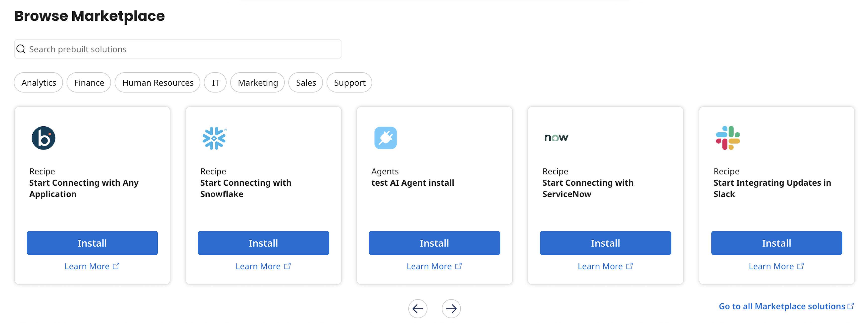Filter by Analytics category
Screen dimensions: 868x323
tap(38, 83)
